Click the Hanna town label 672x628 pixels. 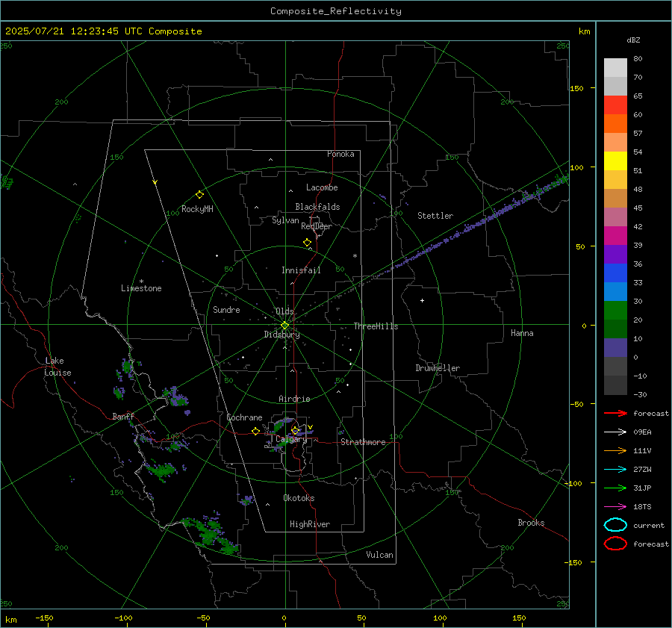pos(522,333)
